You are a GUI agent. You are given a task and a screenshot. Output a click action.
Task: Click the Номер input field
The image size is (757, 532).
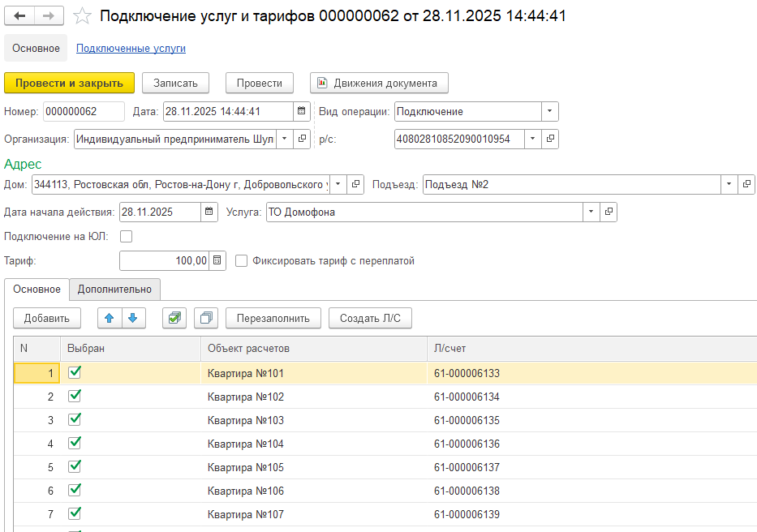[x=84, y=111]
